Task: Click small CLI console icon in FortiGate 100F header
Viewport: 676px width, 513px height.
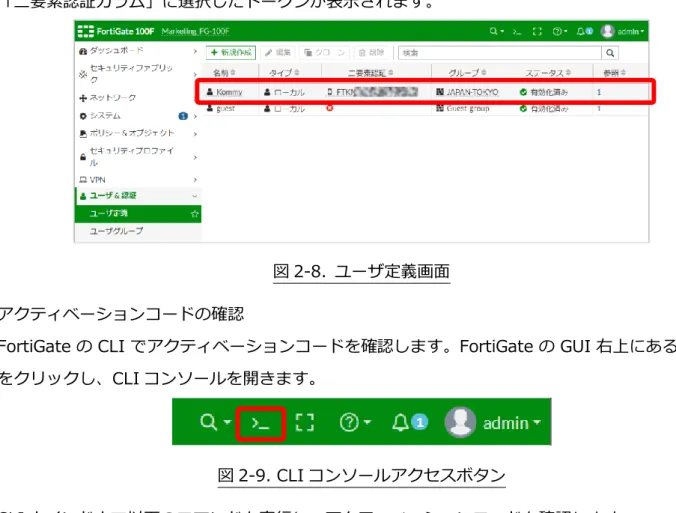Action: [x=516, y=32]
